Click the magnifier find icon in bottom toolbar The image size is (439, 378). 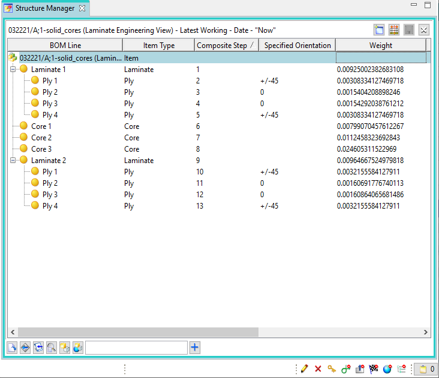click(x=51, y=348)
